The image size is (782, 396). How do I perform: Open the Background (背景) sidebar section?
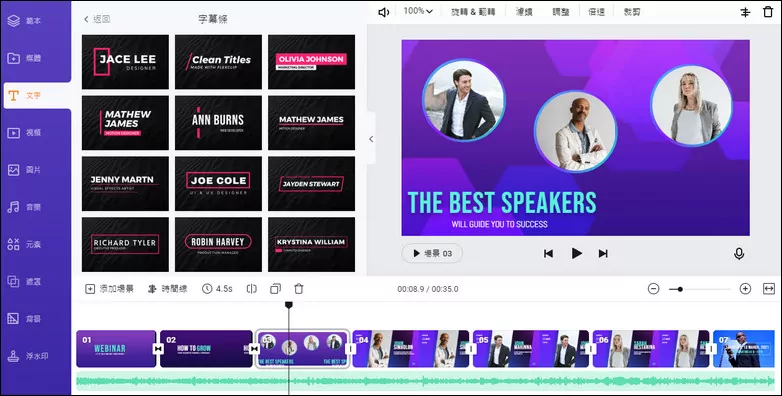coord(25,319)
